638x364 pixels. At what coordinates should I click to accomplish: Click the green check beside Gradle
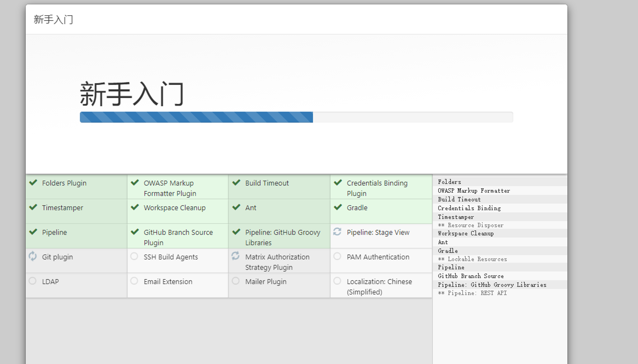coord(338,207)
